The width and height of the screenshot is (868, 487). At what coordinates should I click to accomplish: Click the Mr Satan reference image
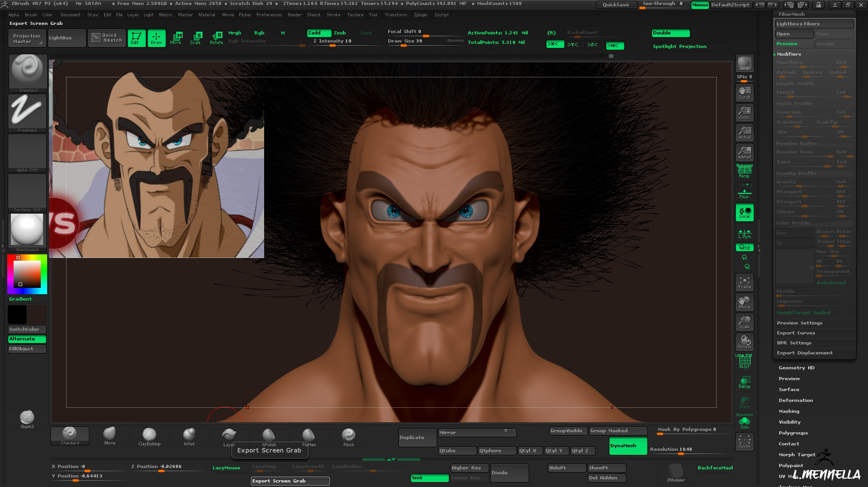(156, 159)
